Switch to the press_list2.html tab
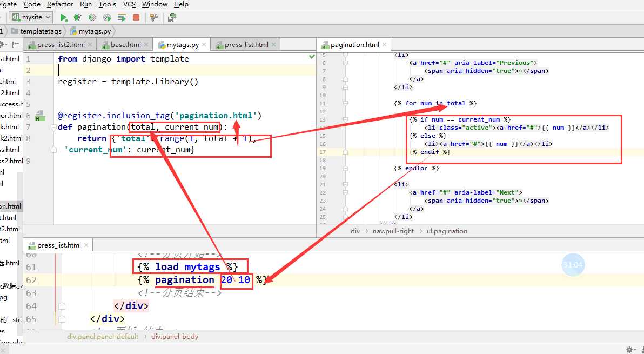This screenshot has width=644, height=354. 61,44
